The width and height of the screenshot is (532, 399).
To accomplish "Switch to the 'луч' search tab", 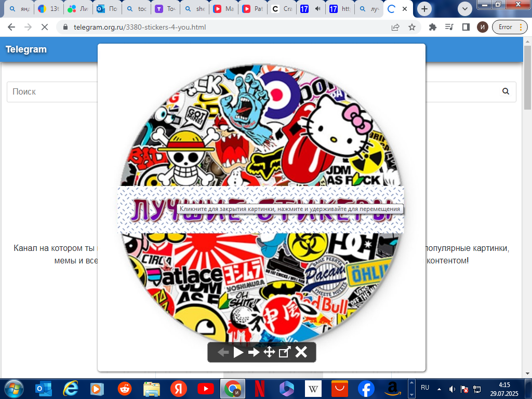I will point(369,9).
